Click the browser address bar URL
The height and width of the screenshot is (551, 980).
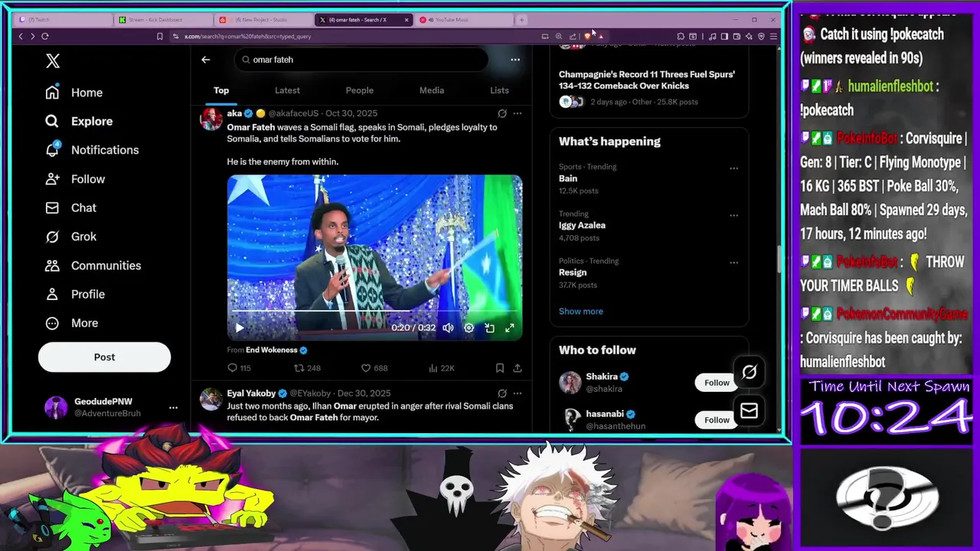[x=247, y=36]
